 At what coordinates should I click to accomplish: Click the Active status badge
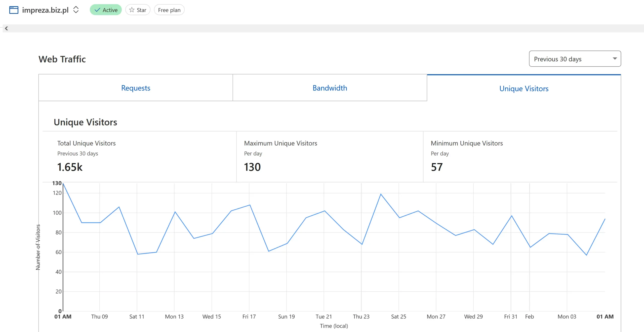point(106,10)
